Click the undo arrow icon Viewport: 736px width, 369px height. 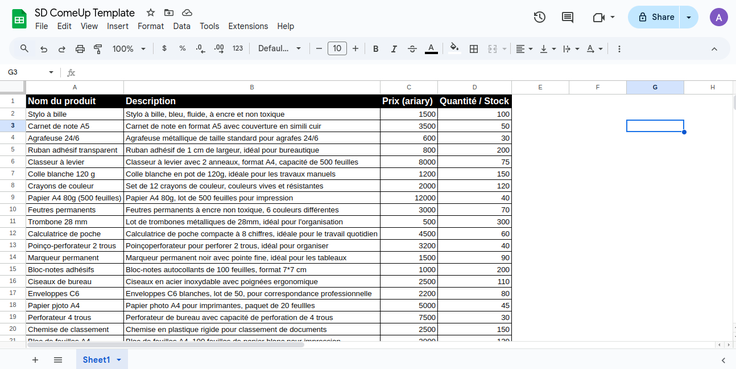point(44,49)
